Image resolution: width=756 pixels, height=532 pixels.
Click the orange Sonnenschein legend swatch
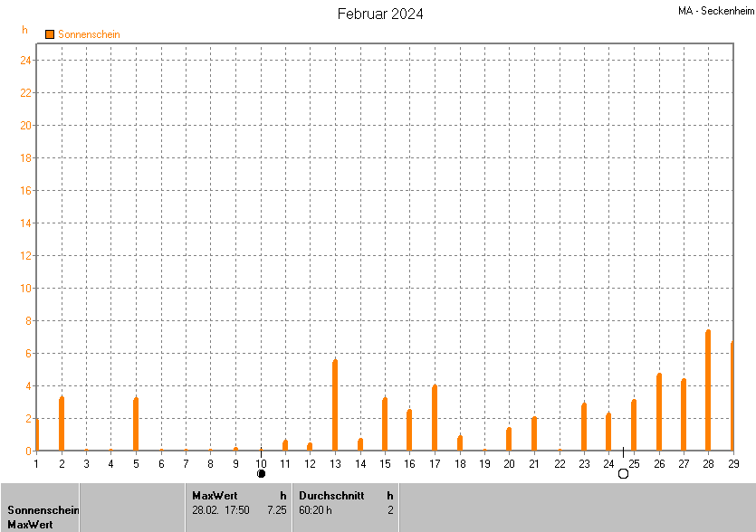pos(50,34)
